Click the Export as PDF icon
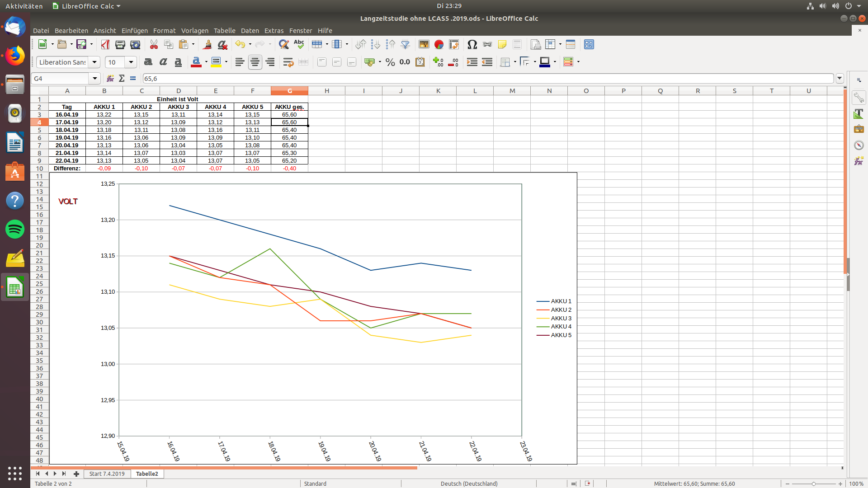Screen dimensions: 868x488 click(x=105, y=44)
